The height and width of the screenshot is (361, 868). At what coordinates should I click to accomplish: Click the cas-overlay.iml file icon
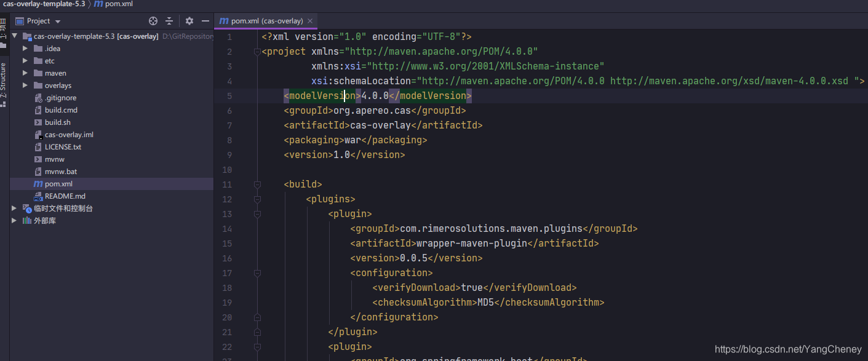38,135
